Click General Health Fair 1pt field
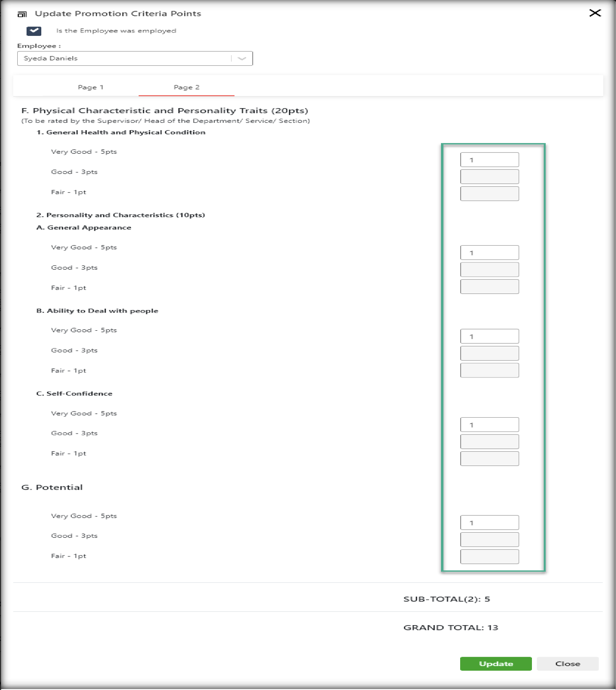The height and width of the screenshot is (690, 616). (x=489, y=194)
